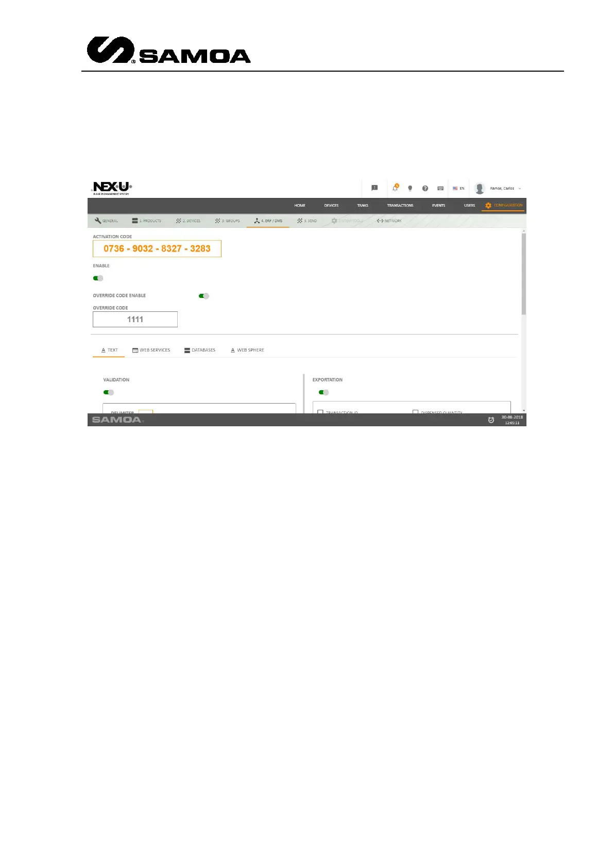Viewport: 613px width, 868px height.
Task: Select the TEXT integration tab
Action: coord(109,350)
